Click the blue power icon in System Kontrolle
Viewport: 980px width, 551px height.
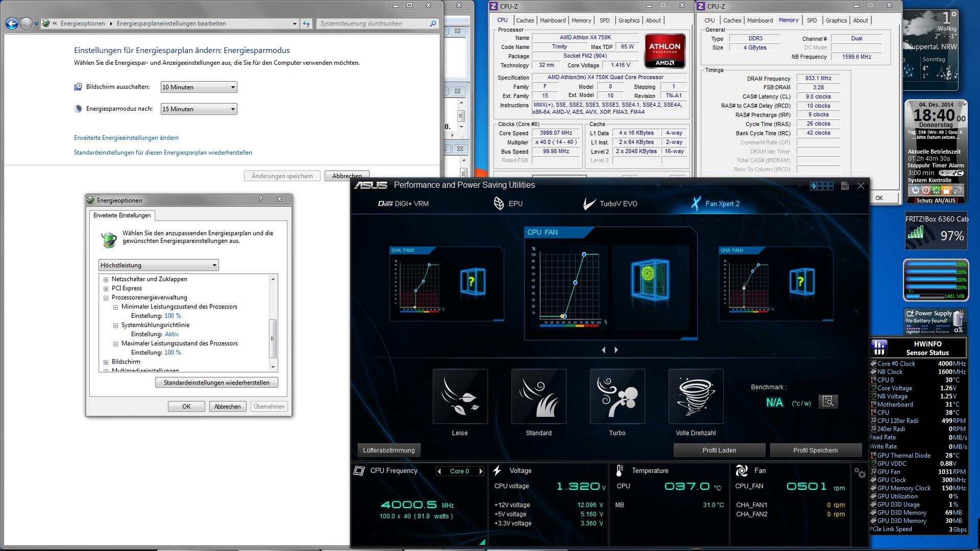tap(915, 190)
